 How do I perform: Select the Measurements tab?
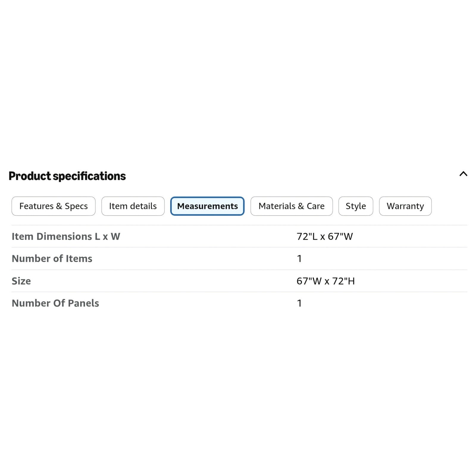[x=207, y=206]
